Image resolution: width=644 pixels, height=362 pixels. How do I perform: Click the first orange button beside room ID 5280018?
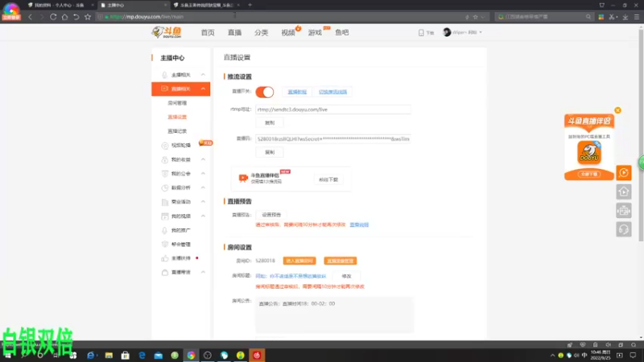299,261
